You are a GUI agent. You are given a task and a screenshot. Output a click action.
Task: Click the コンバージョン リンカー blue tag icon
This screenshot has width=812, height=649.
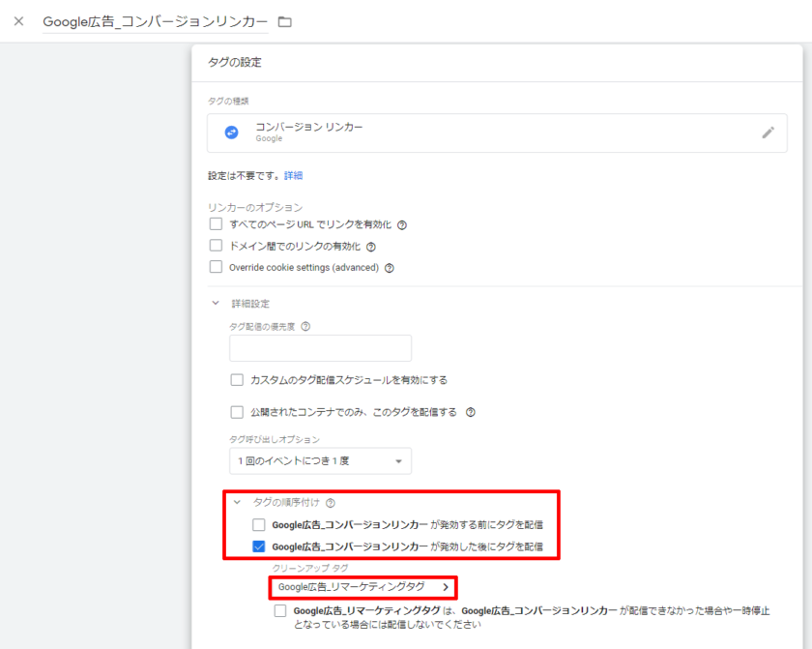pyautogui.click(x=231, y=133)
